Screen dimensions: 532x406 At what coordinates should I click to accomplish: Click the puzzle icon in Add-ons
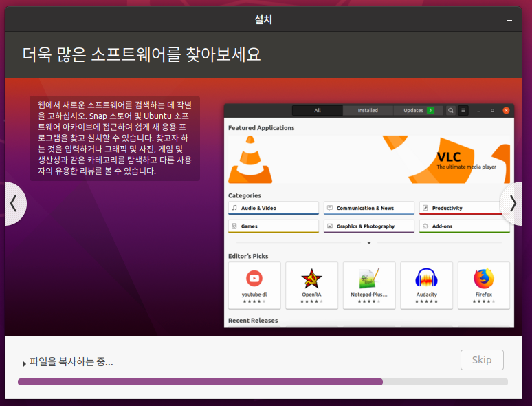tap(425, 226)
